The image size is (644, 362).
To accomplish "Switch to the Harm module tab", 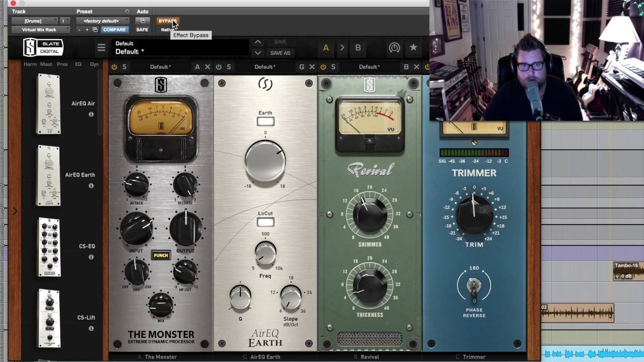I will tap(30, 64).
